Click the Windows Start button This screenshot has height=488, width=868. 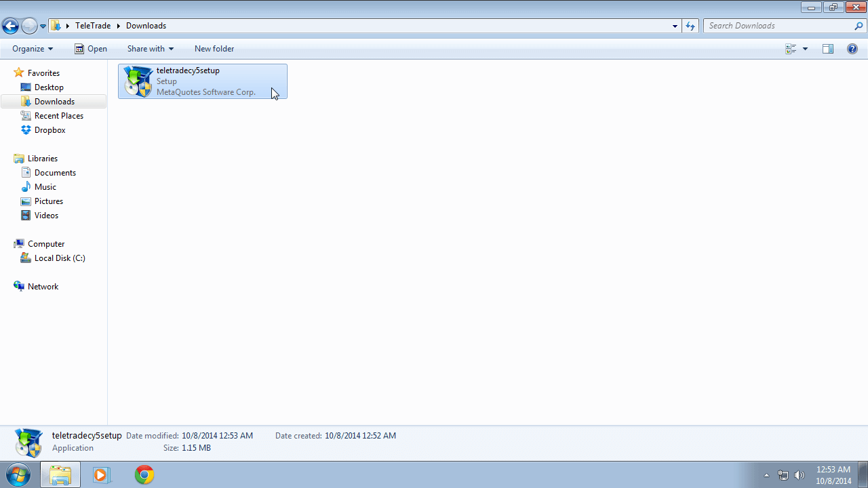tap(18, 474)
